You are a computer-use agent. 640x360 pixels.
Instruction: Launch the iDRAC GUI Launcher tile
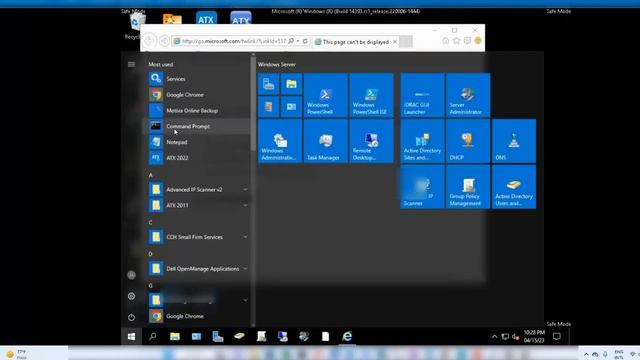click(422, 96)
